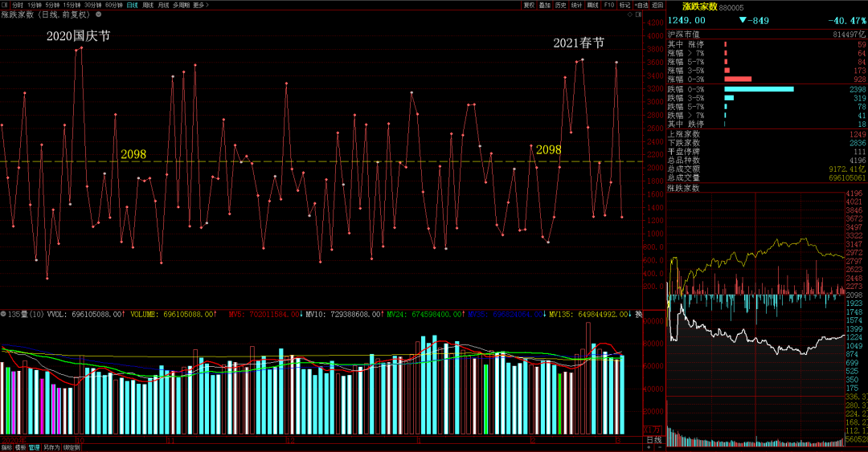The height and width of the screenshot is (452, 868).
Task: Open the volume indicator circle icon beside 135量
Action: (x=3, y=314)
